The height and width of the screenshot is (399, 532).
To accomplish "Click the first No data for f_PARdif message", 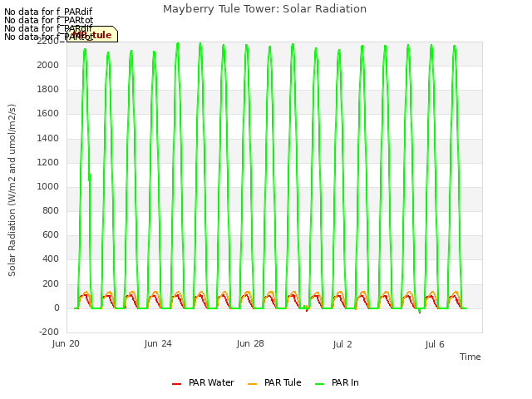I will point(48,12).
